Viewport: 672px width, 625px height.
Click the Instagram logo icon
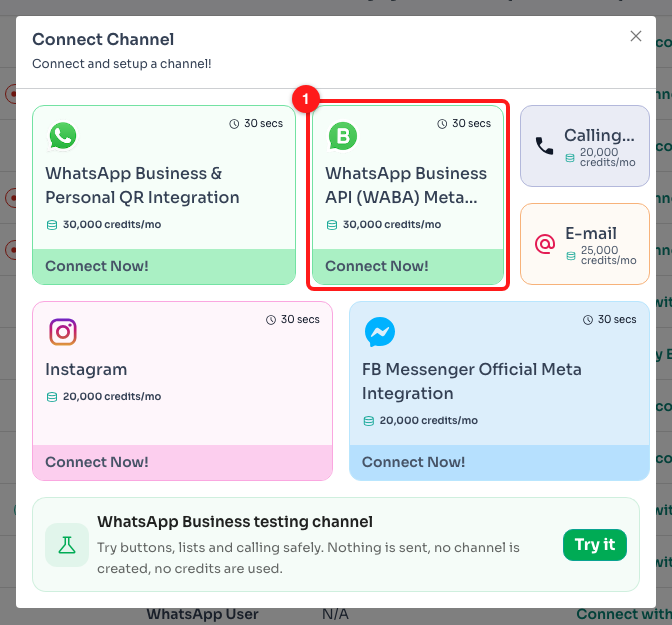pos(63,332)
